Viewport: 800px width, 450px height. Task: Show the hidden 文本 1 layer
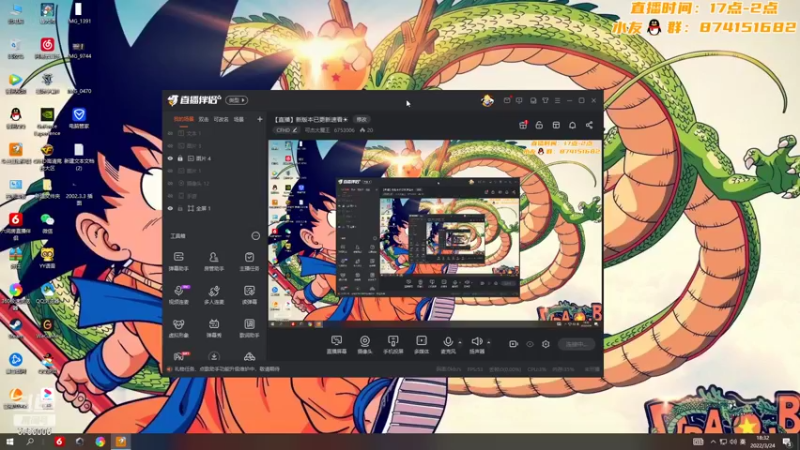coord(170,133)
